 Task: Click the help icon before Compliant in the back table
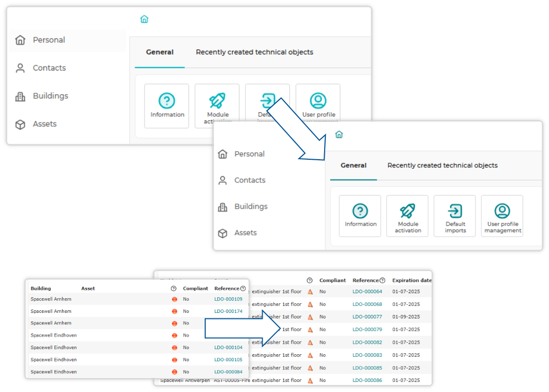310,280
